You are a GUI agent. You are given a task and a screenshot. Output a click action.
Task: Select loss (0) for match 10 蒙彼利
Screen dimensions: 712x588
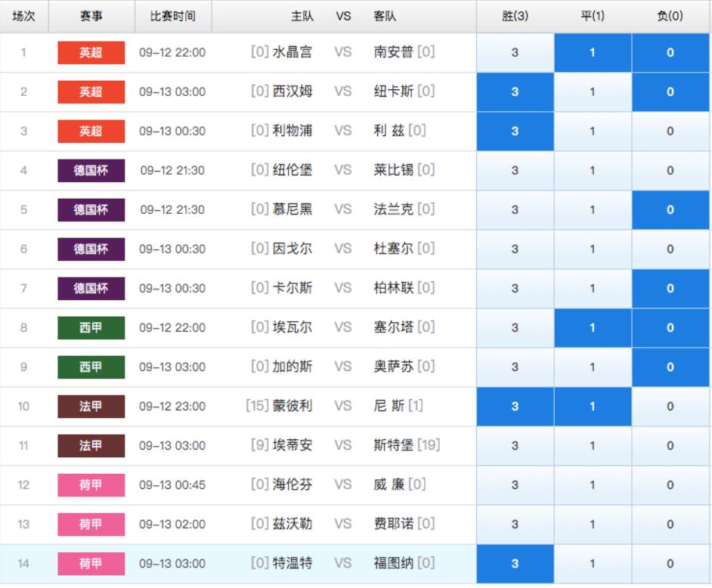(x=670, y=407)
